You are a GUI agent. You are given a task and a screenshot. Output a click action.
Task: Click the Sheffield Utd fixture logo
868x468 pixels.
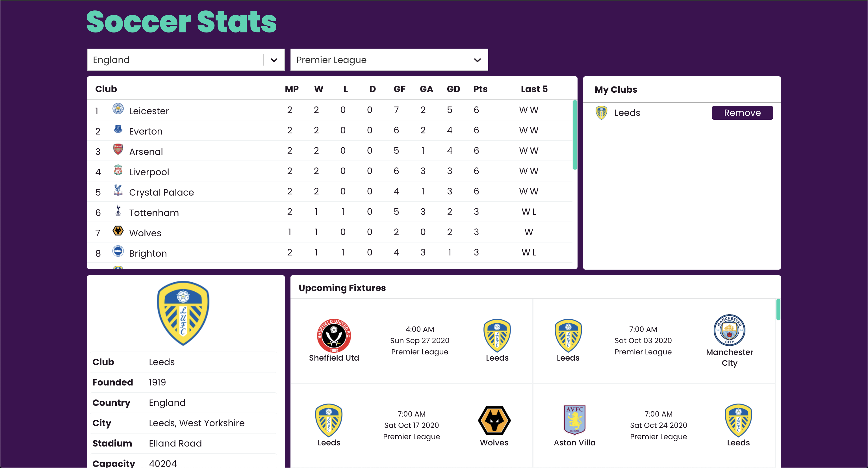334,335
